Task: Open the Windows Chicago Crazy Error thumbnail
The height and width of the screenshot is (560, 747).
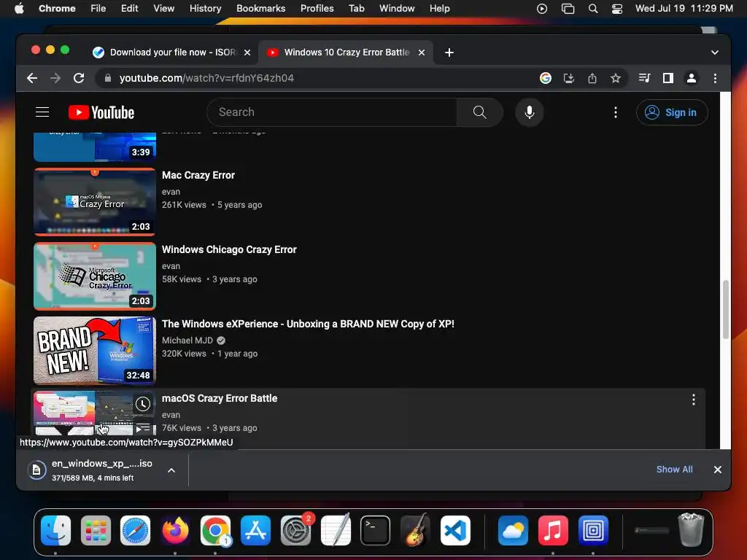Action: 95,276
